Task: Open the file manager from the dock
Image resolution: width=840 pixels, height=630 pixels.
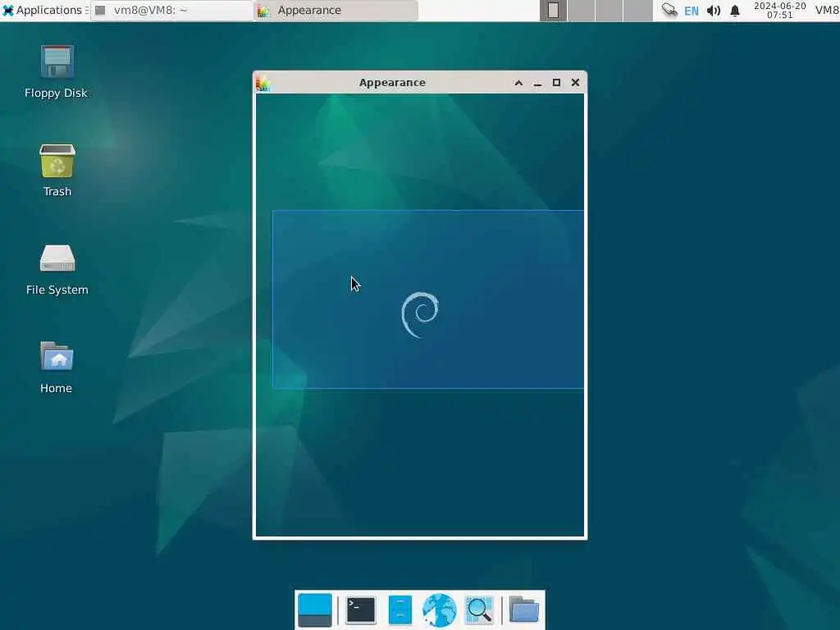Action: (x=400, y=610)
